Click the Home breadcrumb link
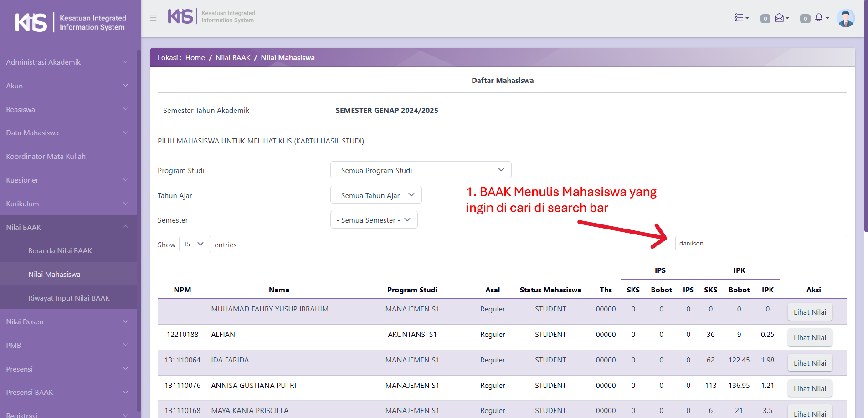 point(195,58)
